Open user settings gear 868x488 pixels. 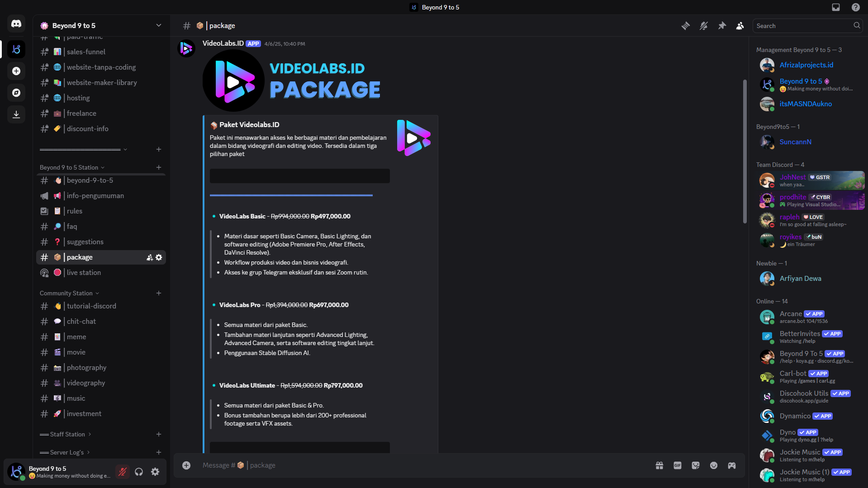coord(155,472)
